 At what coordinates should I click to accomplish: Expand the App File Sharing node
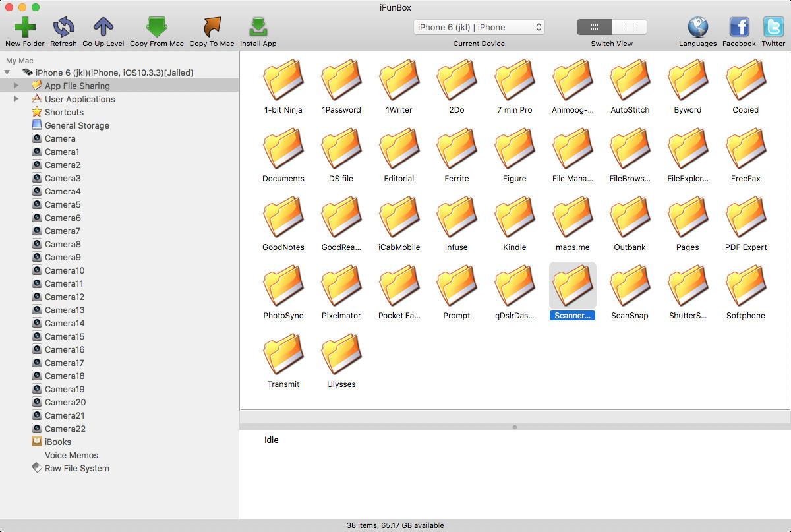(x=16, y=86)
